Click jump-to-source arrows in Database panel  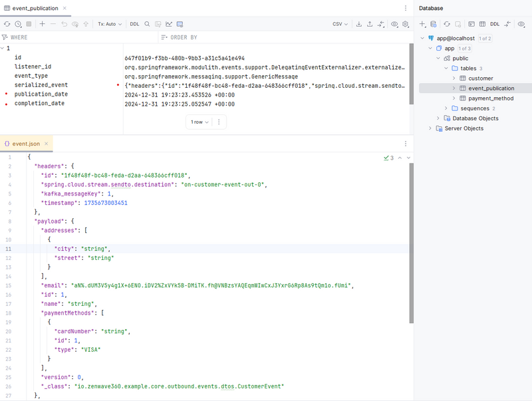507,24
